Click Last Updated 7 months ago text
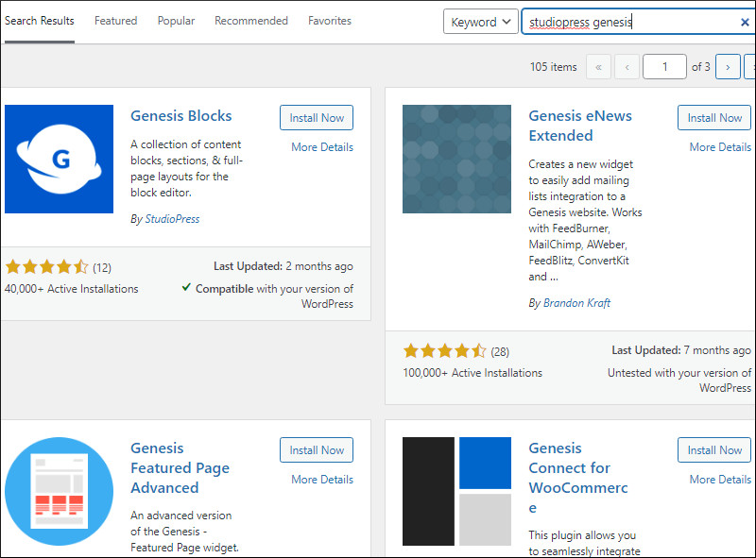The width and height of the screenshot is (756, 558). pyautogui.click(x=681, y=350)
